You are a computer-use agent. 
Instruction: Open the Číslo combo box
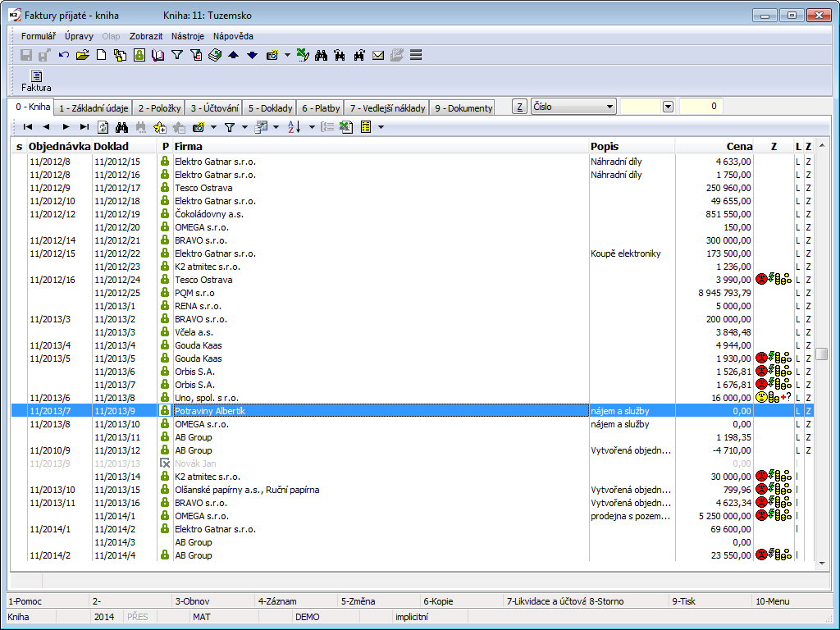tap(573, 107)
